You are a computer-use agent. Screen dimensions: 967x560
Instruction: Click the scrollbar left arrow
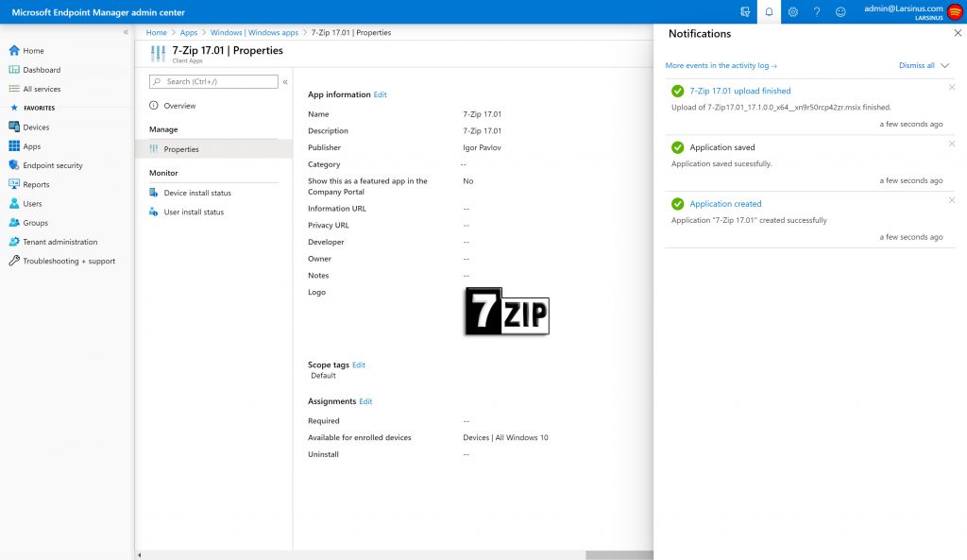click(x=140, y=555)
